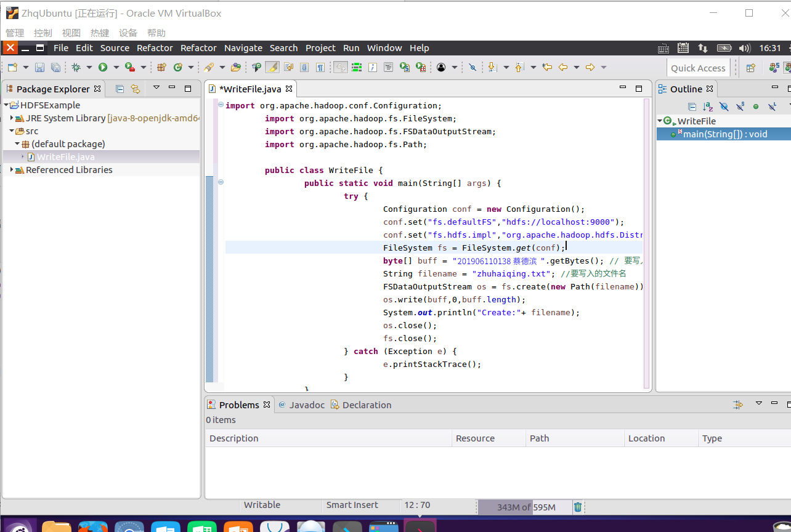Image resolution: width=791 pixels, height=532 pixels.
Task: Click the heap memory status bar
Action: [x=525, y=507]
